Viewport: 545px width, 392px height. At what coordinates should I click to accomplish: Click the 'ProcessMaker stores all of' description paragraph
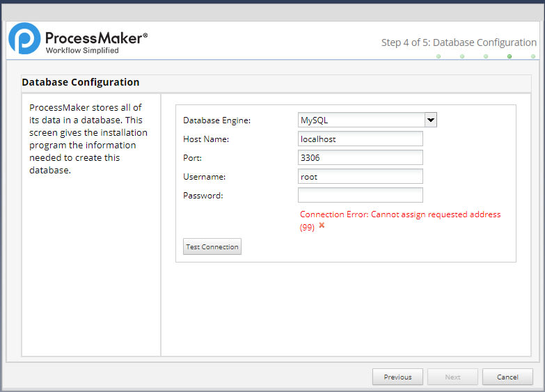coord(88,139)
